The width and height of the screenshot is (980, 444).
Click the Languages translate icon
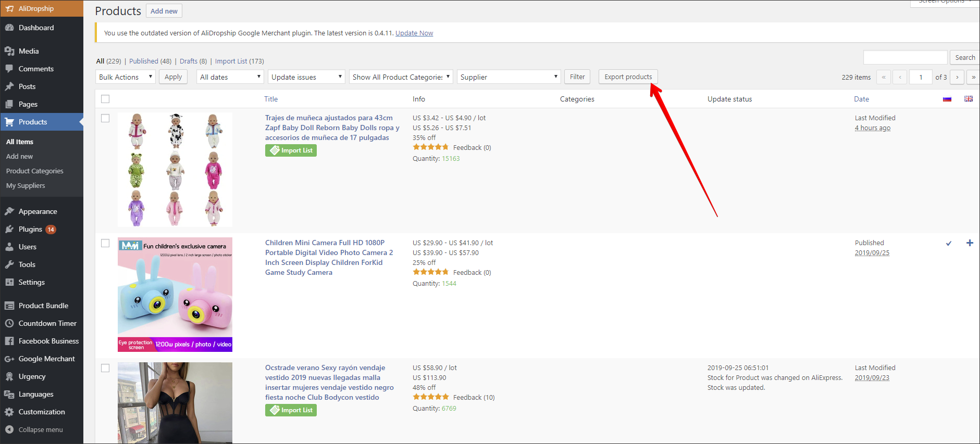coord(9,394)
